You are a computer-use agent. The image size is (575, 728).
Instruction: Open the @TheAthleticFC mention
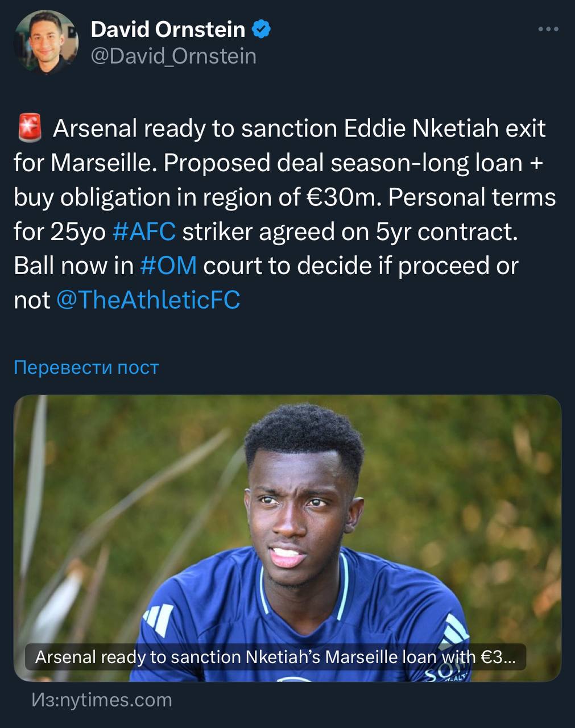pos(148,300)
